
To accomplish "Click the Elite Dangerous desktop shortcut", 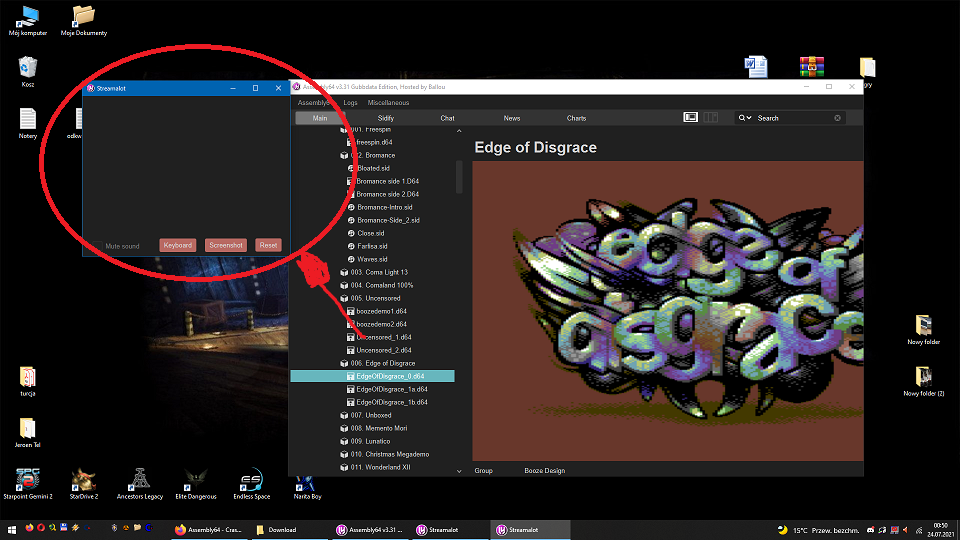I will (196, 484).
